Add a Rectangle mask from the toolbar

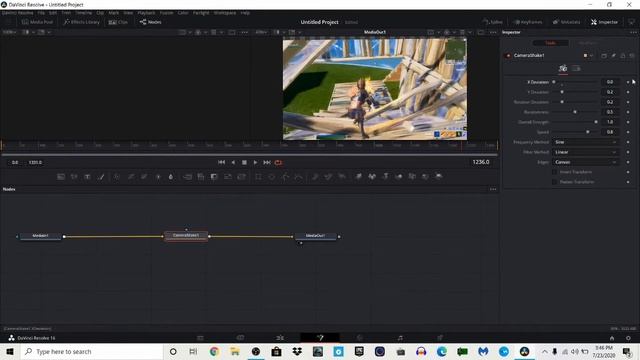coord(258,177)
